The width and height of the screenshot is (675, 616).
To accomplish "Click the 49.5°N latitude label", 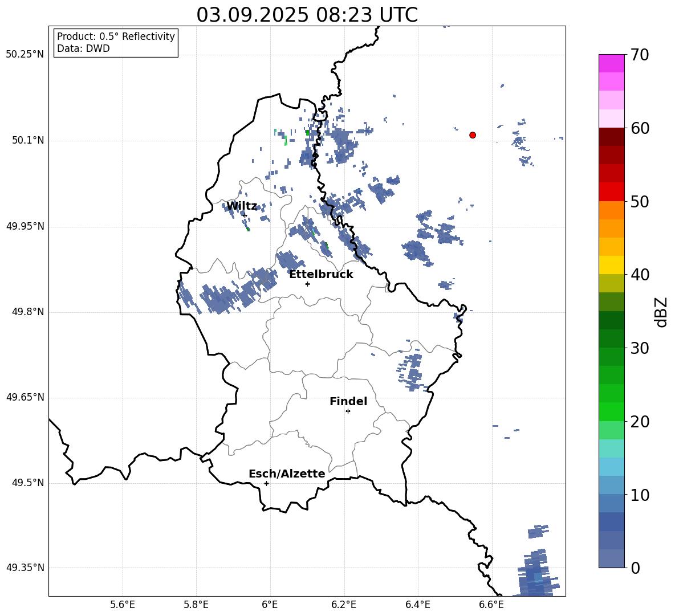I will (x=28, y=483).
